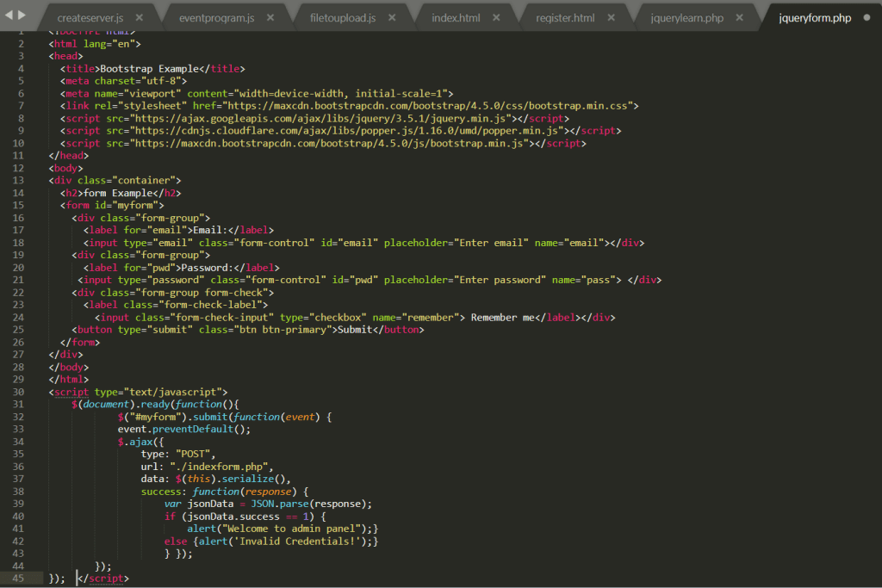Switch to the createserver.js tab

tap(90, 18)
